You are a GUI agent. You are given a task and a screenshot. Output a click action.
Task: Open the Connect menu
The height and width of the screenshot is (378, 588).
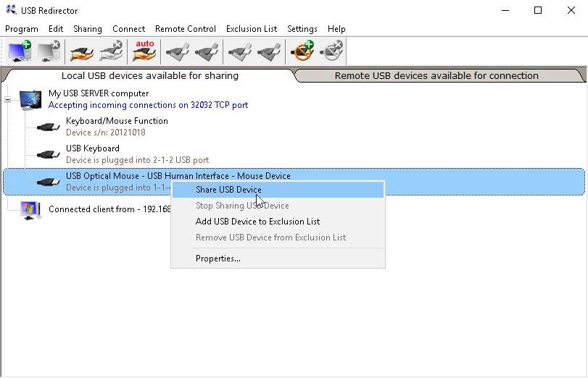pyautogui.click(x=128, y=29)
